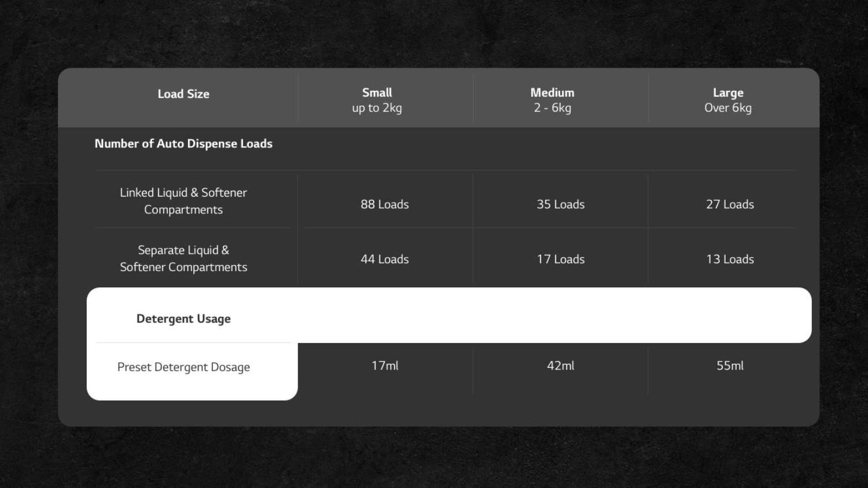Viewport: 868px width, 488px height.
Task: Click the Separate Liquid & Softener Compartments label
Action: (183, 258)
